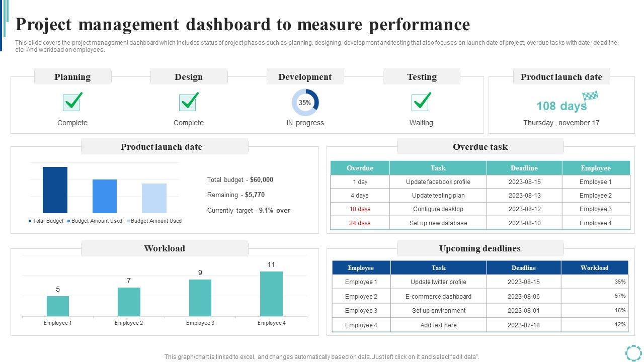Click the 57% workload cell

pyautogui.click(x=595, y=296)
